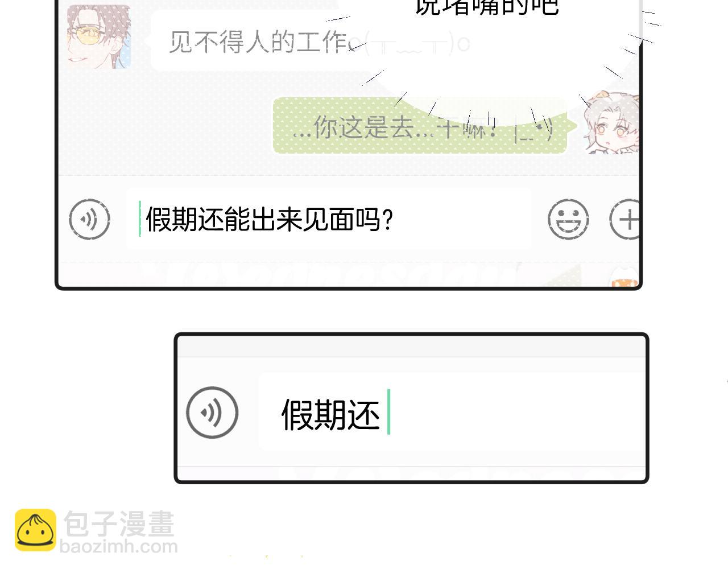The height and width of the screenshot is (569, 728).
Task: Select the green 你这是去 message bubble
Action: 420,126
